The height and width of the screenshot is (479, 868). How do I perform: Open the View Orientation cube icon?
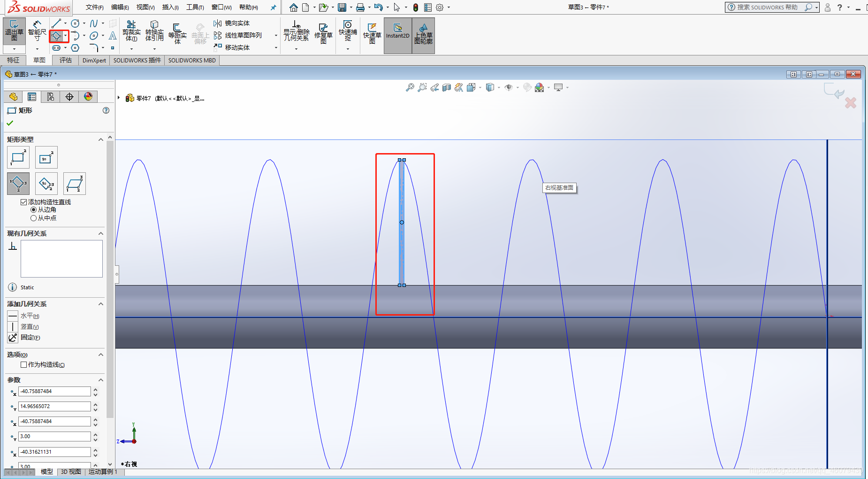tap(471, 87)
